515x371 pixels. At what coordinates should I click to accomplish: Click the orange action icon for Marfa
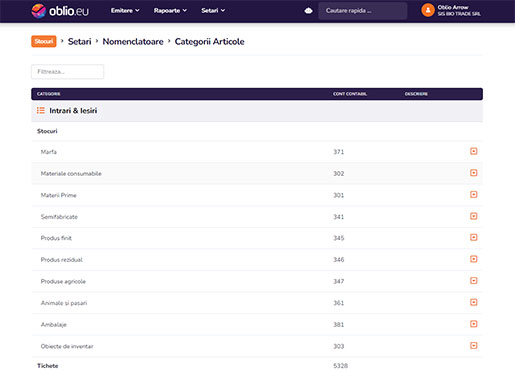coord(473,151)
